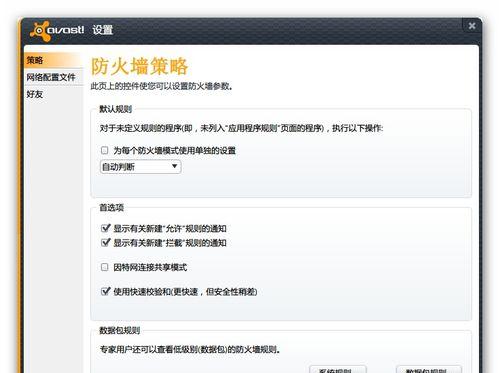This screenshot has width=500, height=373.
Task: Enable 为每个防火墙模式使用单独的设置 checkbox
Action: click(104, 150)
